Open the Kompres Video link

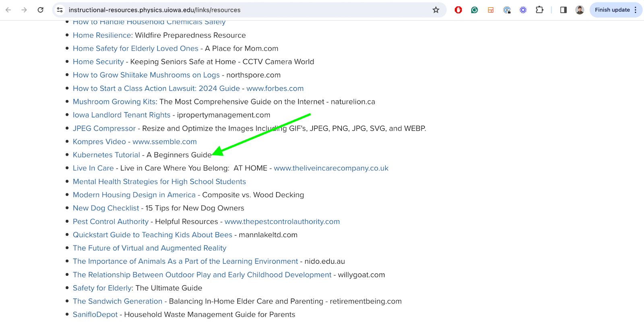pyautogui.click(x=99, y=142)
